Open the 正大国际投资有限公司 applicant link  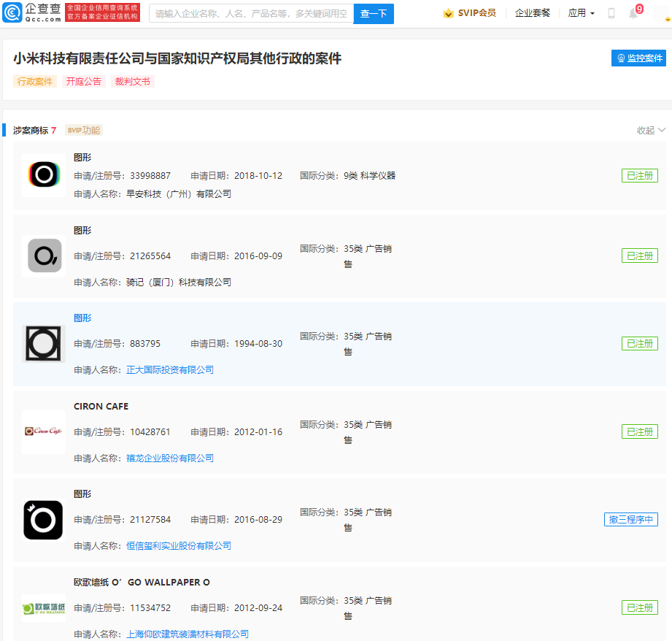tap(170, 370)
